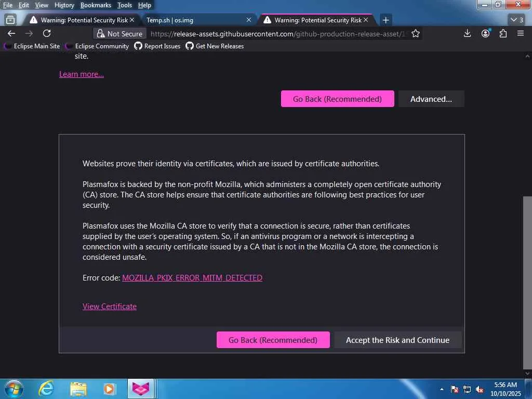Open Windows Explorer folder on taskbar

pos(78,389)
